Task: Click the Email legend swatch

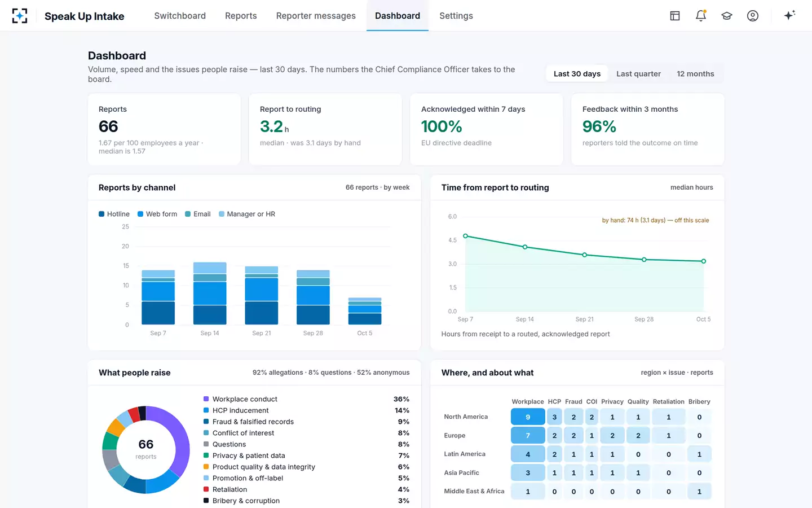Action: 188,214
